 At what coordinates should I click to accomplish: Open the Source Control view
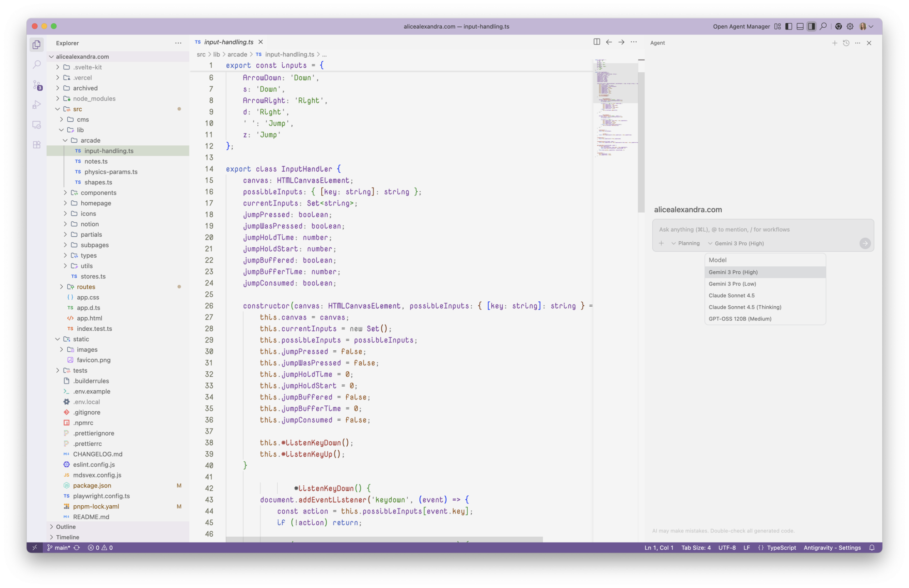click(x=37, y=85)
